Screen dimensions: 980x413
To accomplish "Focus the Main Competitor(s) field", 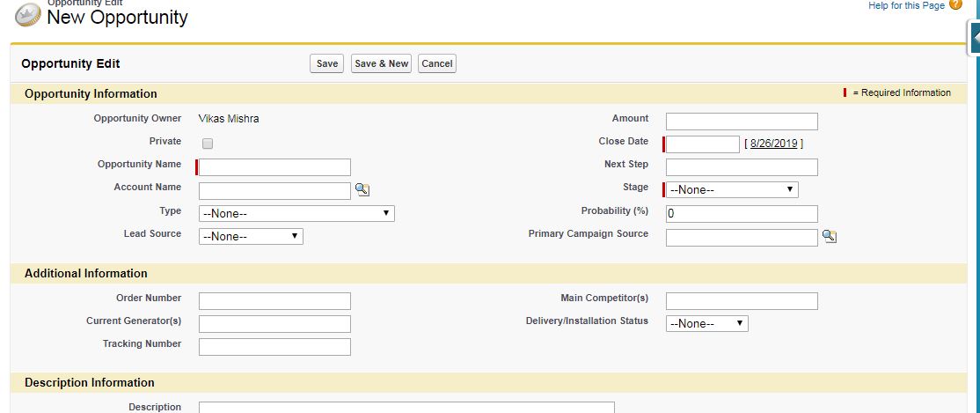I will [742, 301].
